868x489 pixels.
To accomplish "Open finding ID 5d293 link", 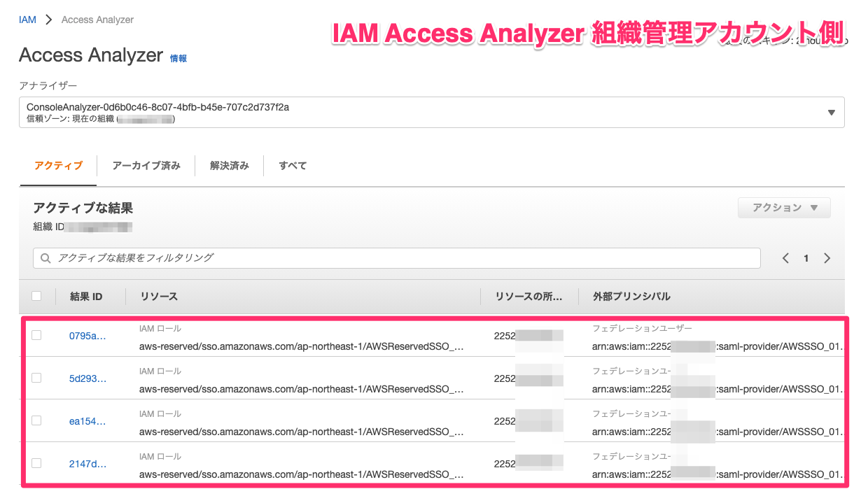I will (87, 378).
